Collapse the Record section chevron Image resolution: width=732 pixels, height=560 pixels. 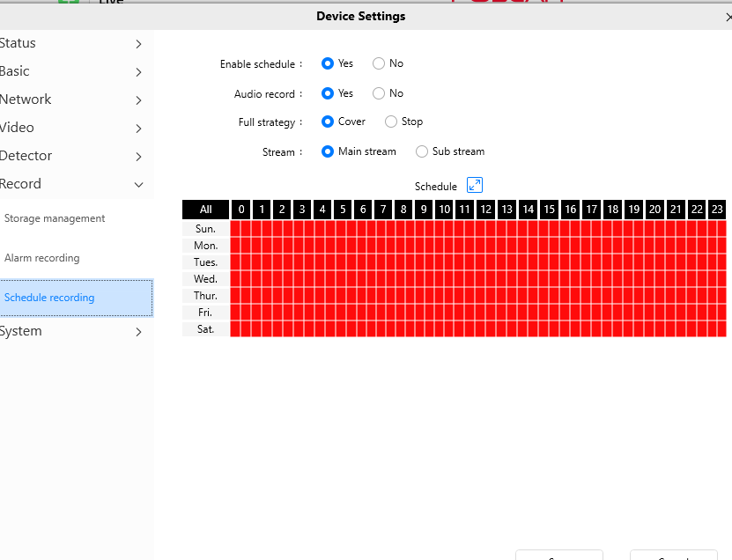point(138,185)
